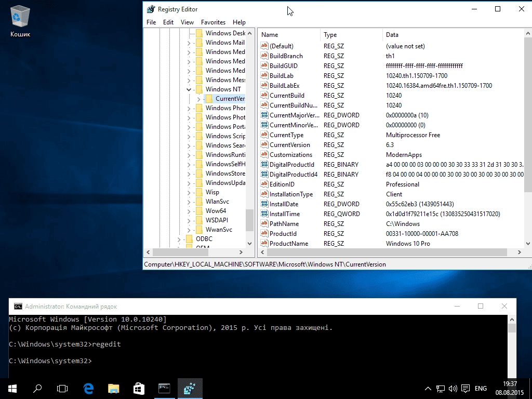Click the tree pane vertical scrollbar thumb

tap(250, 220)
